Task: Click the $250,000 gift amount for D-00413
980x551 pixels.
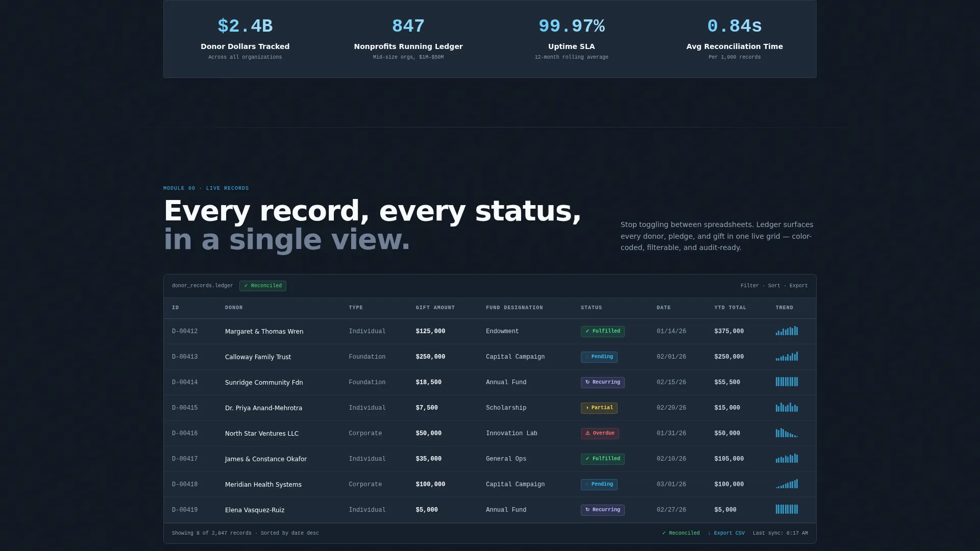Action: (430, 357)
